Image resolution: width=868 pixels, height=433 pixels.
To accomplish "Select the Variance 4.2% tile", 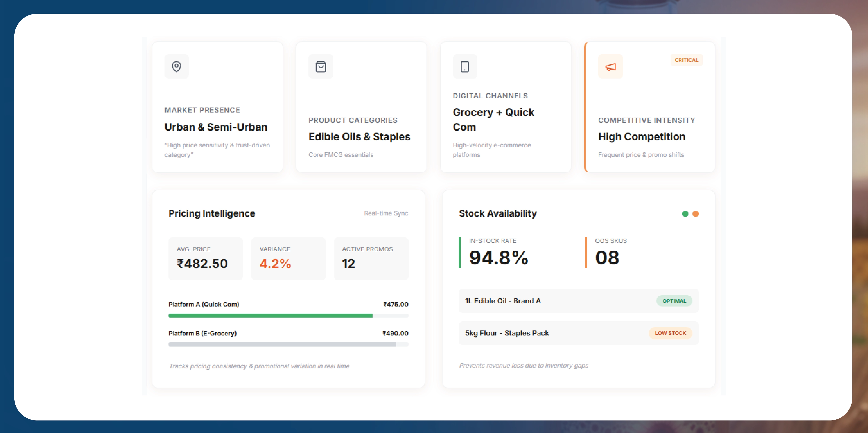I will coord(288,259).
